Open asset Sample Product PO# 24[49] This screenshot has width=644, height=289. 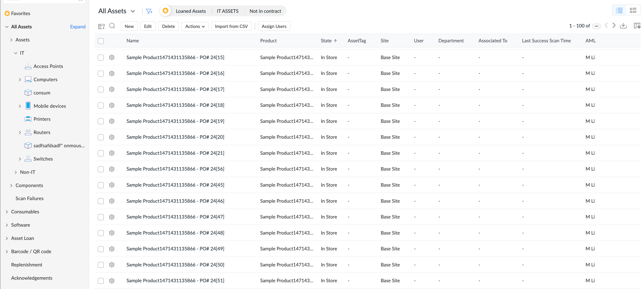pos(175,249)
